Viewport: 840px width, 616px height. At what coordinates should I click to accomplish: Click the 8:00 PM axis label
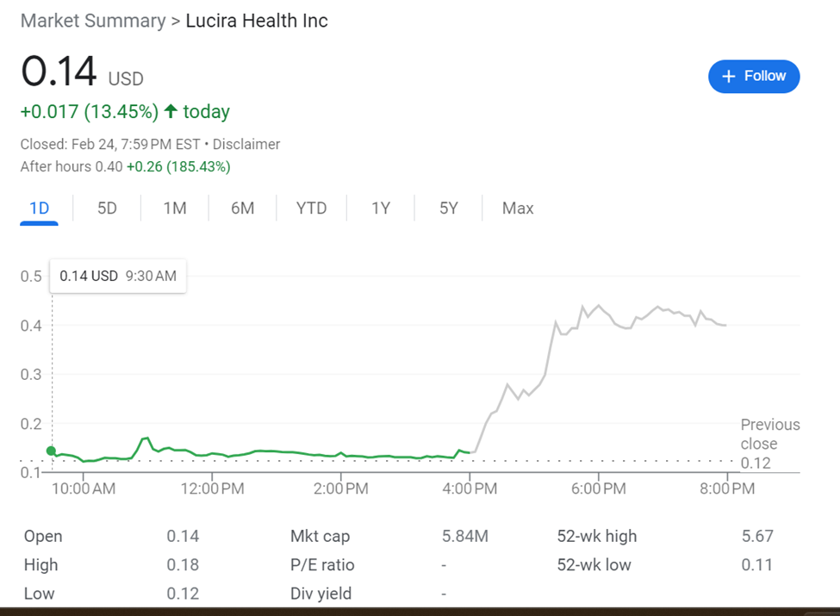(x=727, y=488)
